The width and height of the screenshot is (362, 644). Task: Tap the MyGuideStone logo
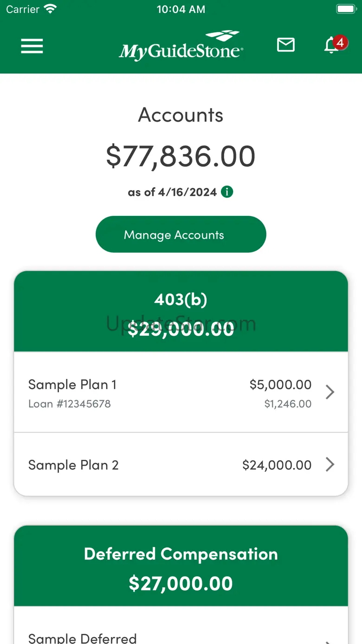click(181, 46)
